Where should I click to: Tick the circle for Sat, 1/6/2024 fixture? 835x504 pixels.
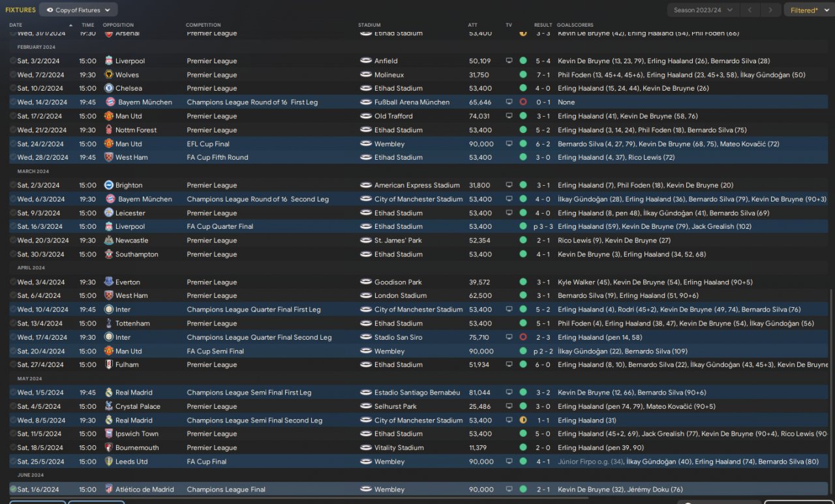pyautogui.click(x=13, y=490)
